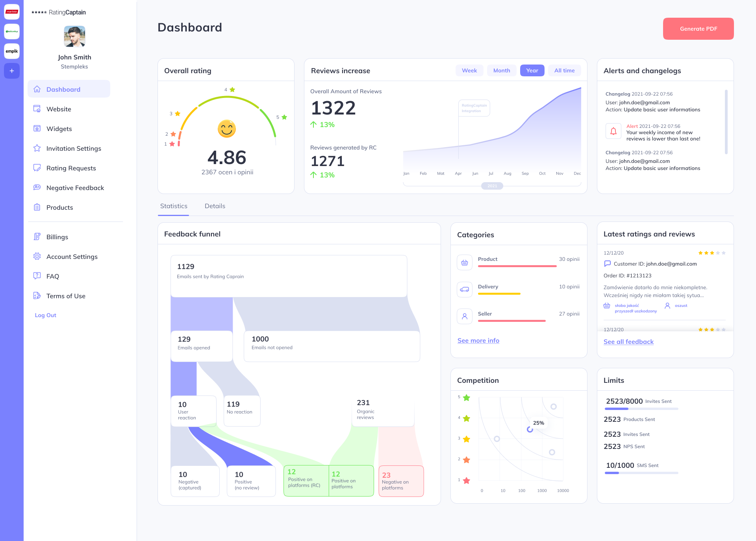Click the Delivery category progress bar
Screen dimensions: 756x541
(499, 294)
